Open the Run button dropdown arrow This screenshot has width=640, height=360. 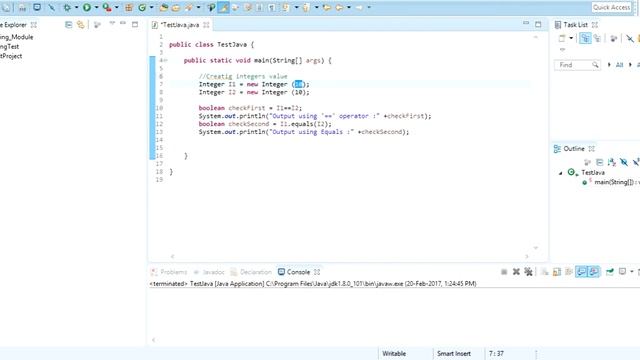tap(96, 7)
